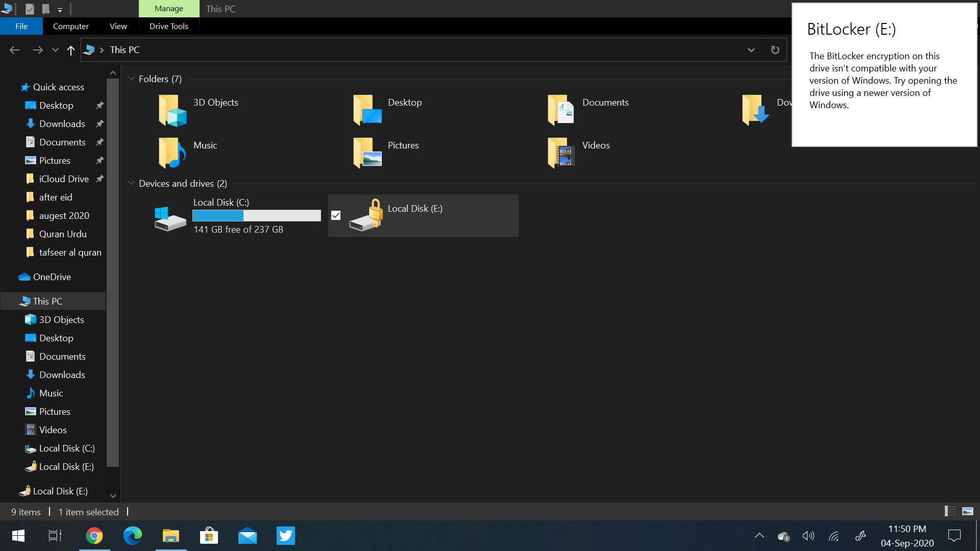This screenshot has height=551, width=980.
Task: Switch to Large icons view layout icon
Action: point(968,511)
